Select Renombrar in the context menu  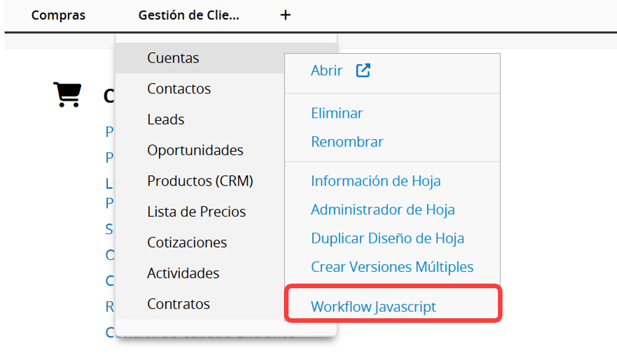point(347,142)
